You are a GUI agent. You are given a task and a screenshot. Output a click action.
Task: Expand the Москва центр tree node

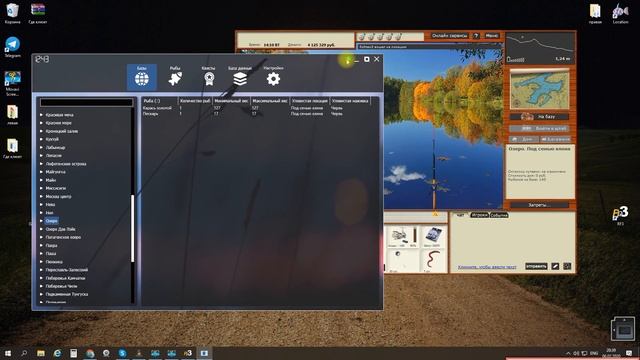point(42,196)
